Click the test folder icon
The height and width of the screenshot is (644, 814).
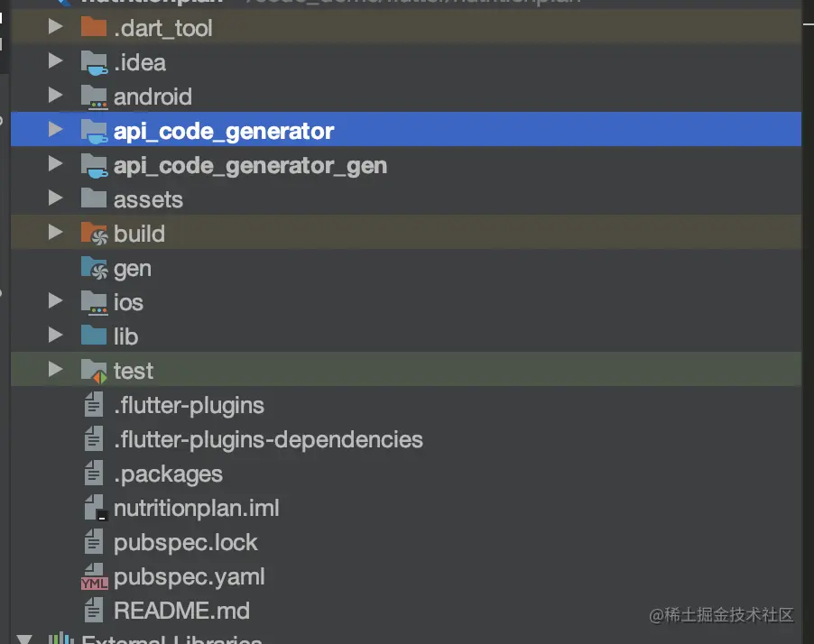coord(93,371)
